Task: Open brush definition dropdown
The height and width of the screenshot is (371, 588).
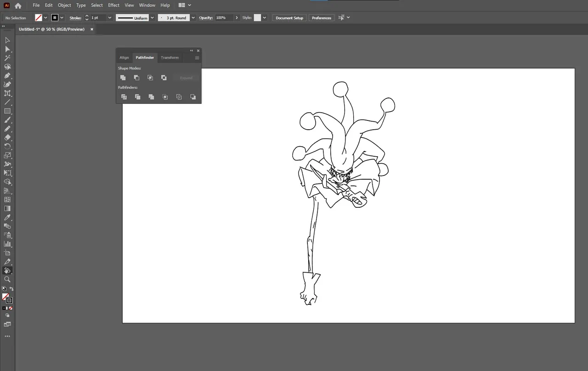Action: click(193, 17)
